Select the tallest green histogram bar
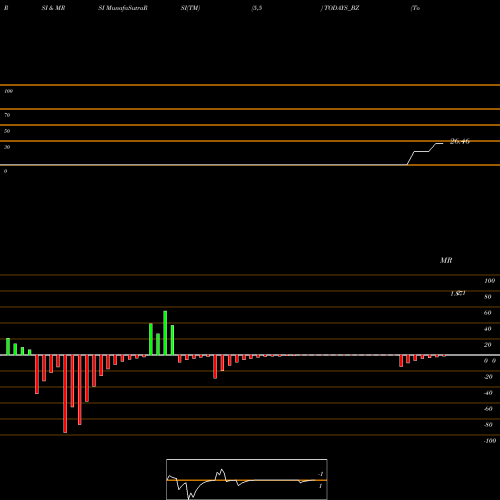The width and height of the screenshot is (500, 500). (x=165, y=333)
